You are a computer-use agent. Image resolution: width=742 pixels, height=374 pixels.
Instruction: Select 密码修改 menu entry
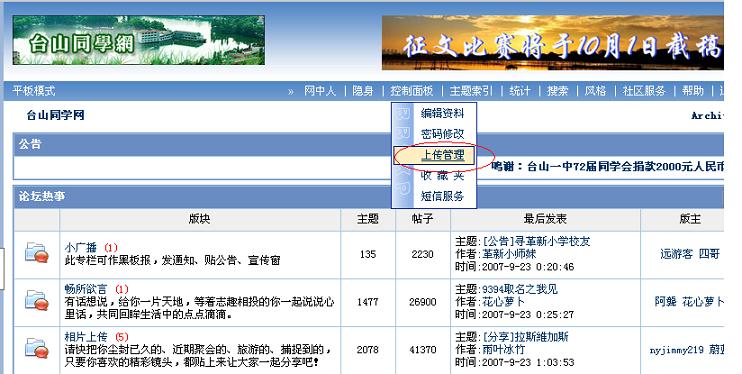[442, 134]
